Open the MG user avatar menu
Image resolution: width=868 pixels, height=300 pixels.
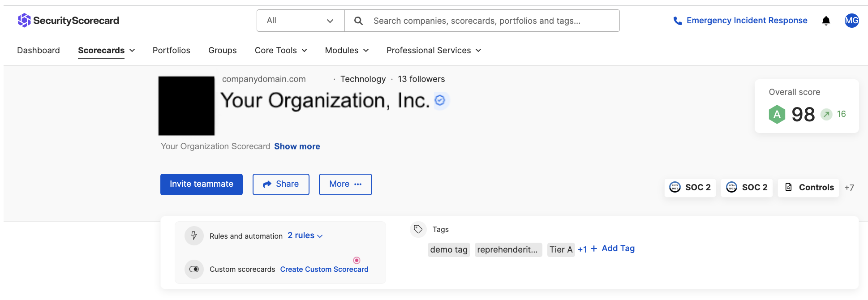(x=851, y=20)
